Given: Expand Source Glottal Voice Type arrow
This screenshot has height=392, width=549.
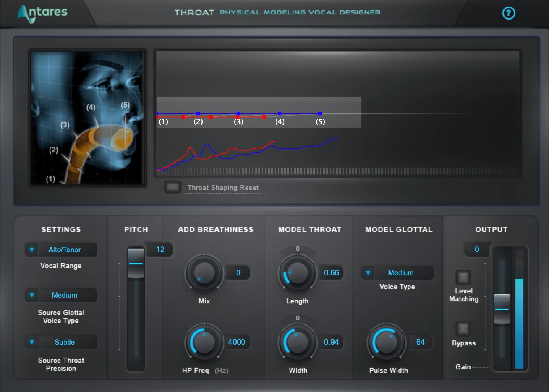Looking at the screenshot, I should pos(32,295).
